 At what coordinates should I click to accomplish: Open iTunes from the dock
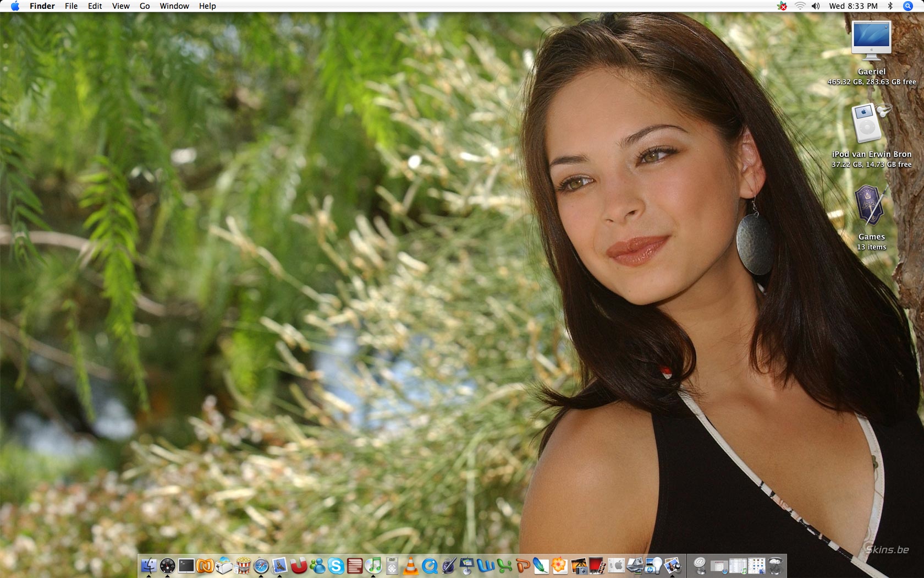(x=373, y=565)
